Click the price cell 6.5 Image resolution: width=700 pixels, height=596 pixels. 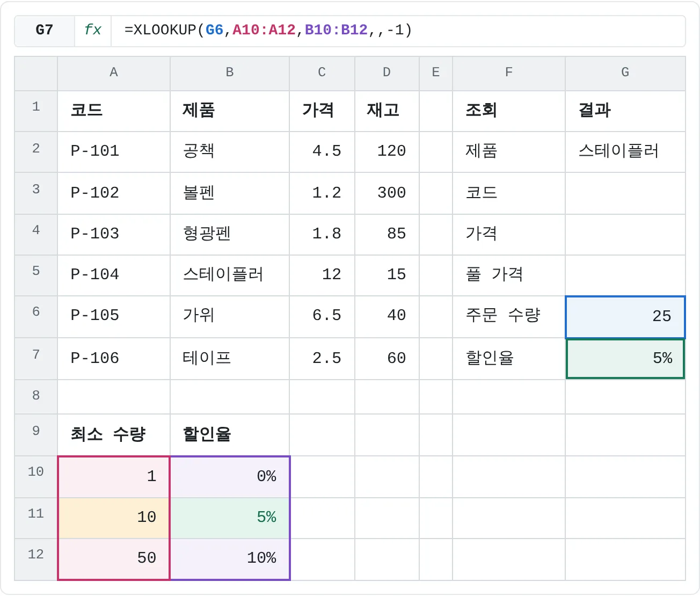coord(322,317)
